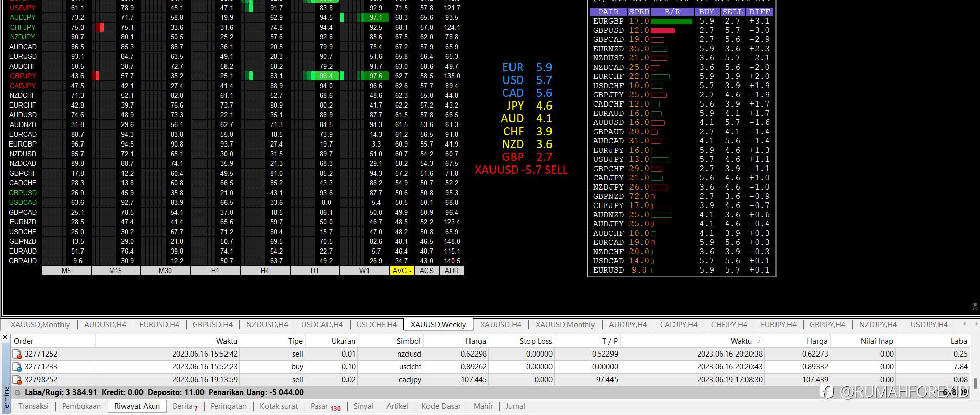Choose the D1 timeframe button
Screen dimensions: 980x415
(x=315, y=271)
